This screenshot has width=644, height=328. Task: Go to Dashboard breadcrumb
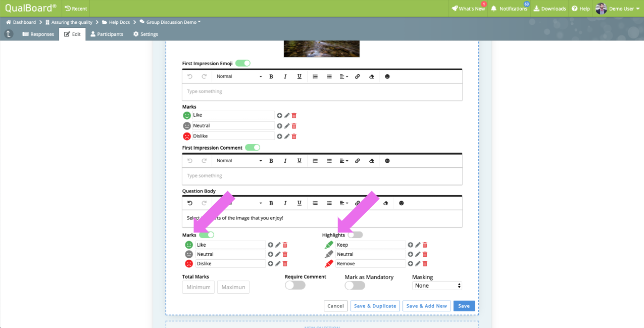pyautogui.click(x=21, y=22)
